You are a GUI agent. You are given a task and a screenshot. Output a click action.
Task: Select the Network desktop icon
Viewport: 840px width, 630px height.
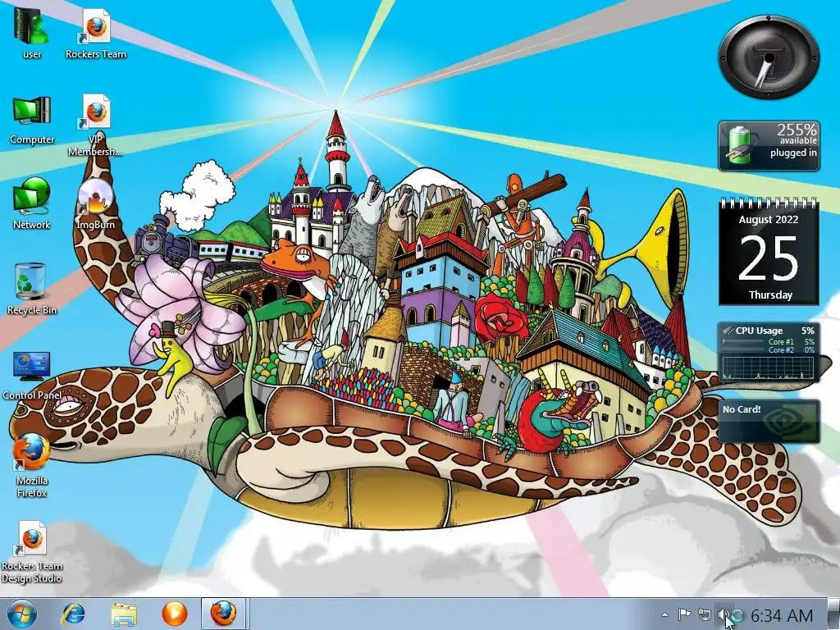click(x=32, y=203)
